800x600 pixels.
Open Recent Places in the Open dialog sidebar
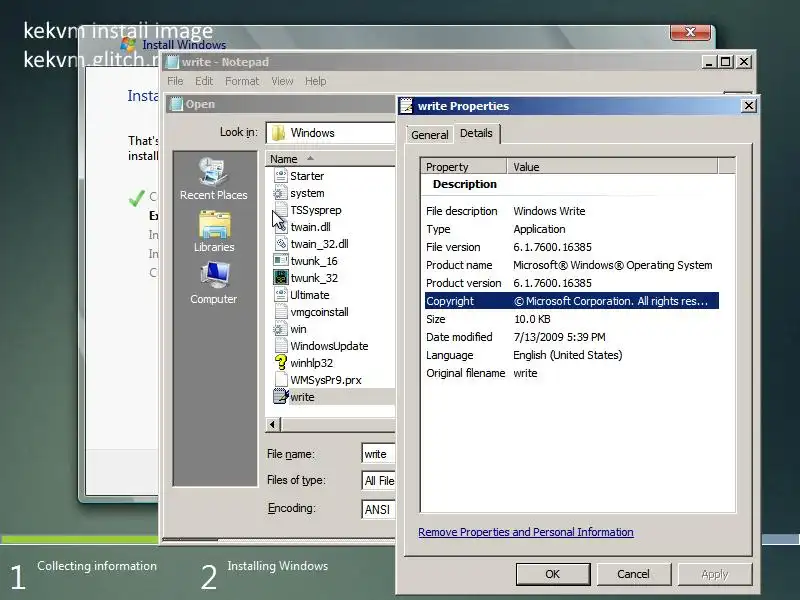(x=214, y=179)
